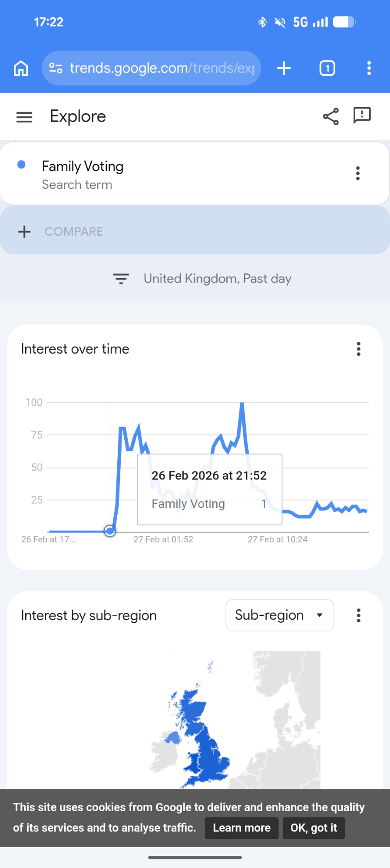Expand the Sub-region dropdown
Viewport: 390px width, 868px height.
click(280, 615)
